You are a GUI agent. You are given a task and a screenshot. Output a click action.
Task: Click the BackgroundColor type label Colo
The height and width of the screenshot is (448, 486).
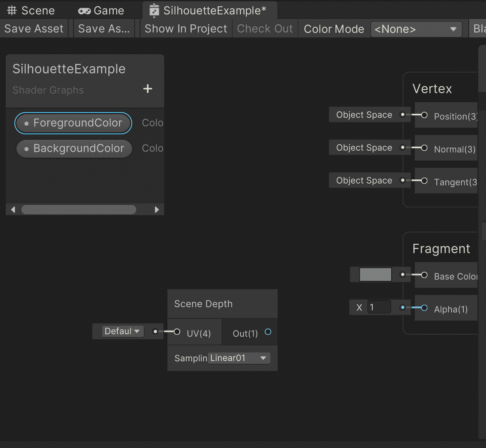(153, 148)
